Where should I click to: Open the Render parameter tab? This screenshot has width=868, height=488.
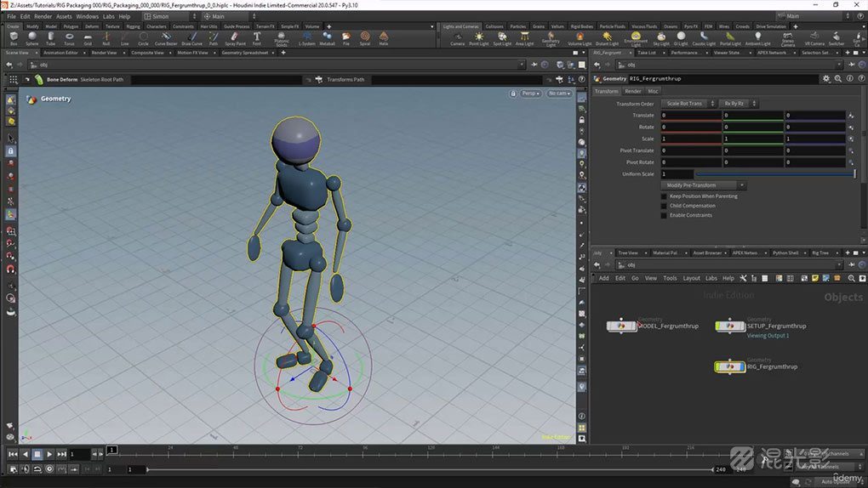633,91
